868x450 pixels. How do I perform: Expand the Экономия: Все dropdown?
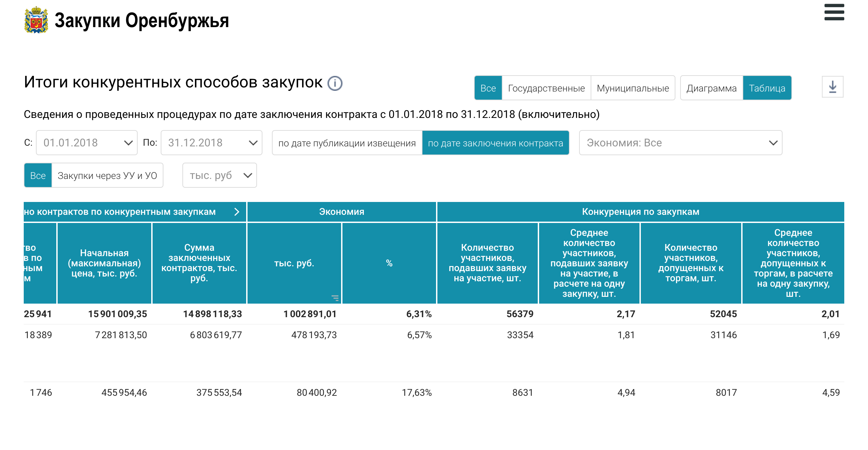680,143
